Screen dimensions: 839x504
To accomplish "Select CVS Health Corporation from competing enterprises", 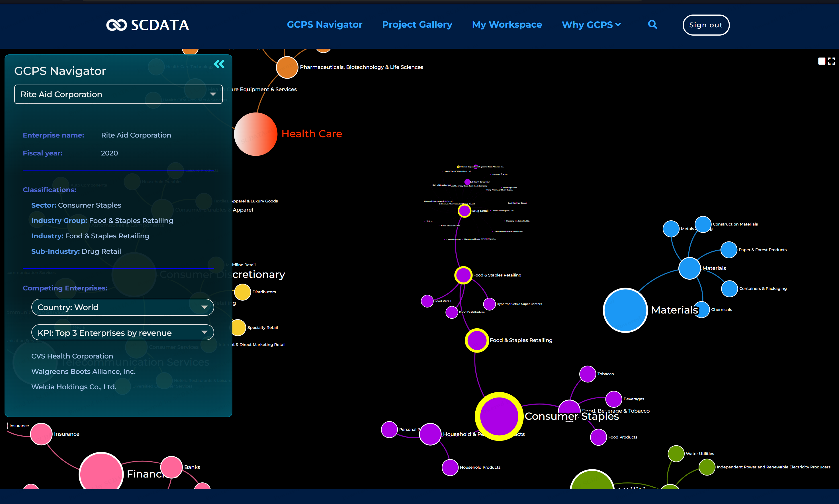I will 72,356.
